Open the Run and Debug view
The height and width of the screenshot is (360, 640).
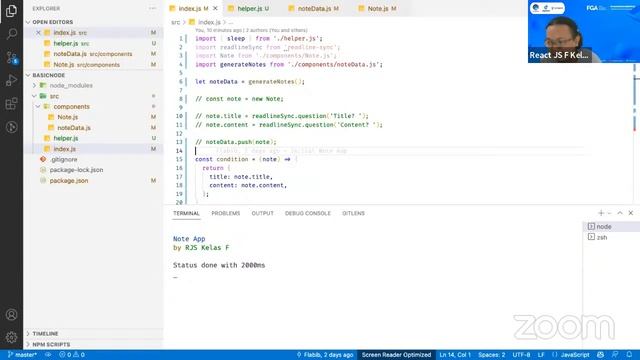pyautogui.click(x=11, y=80)
